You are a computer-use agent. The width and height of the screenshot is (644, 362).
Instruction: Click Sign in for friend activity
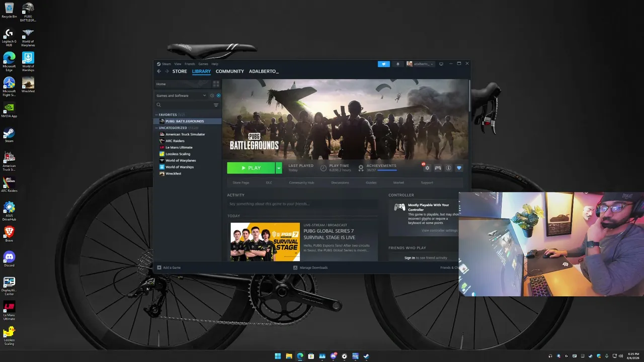410,258
